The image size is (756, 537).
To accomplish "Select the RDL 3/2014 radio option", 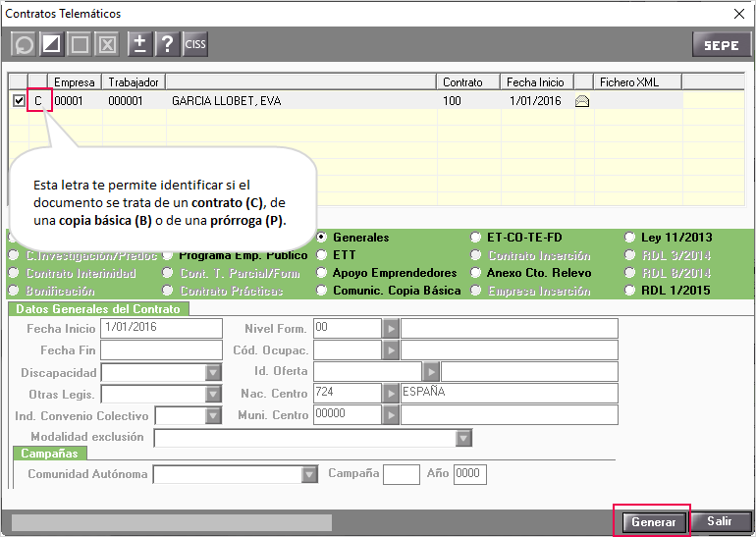I will tap(629, 255).
